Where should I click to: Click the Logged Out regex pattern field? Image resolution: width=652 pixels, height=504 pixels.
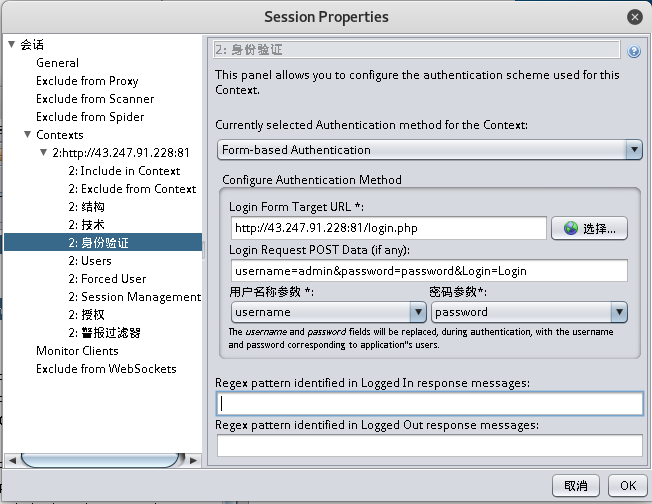pos(430,445)
